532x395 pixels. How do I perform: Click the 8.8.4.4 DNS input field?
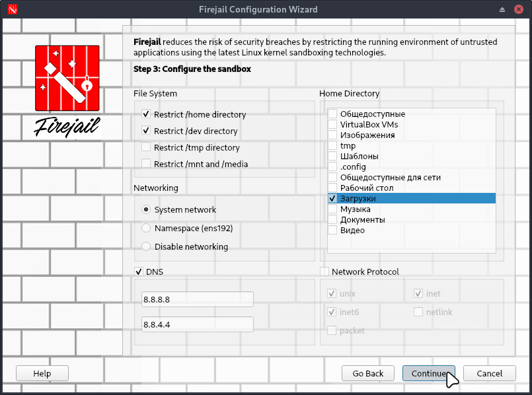198,324
